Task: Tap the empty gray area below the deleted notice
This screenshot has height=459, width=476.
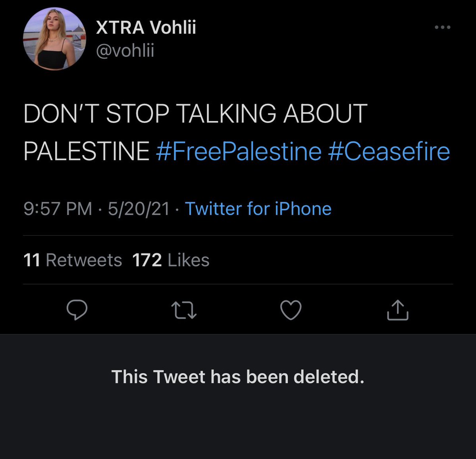Action: 238,428
